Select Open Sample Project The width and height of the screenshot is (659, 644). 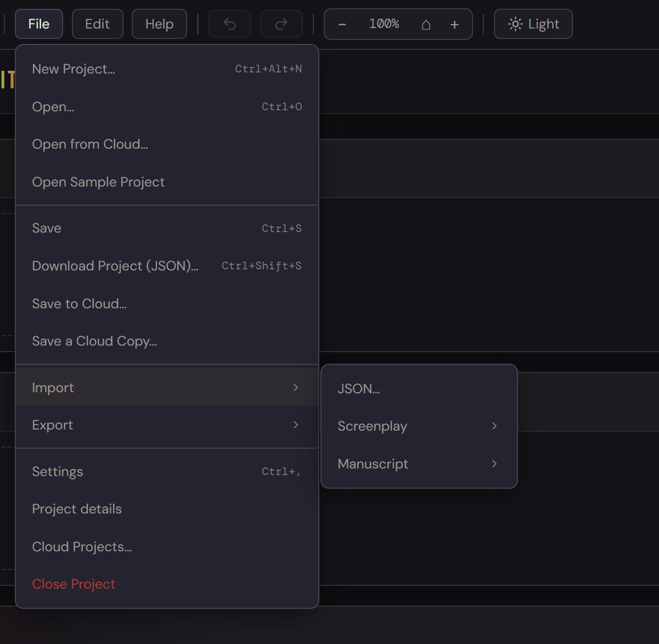[167, 182]
